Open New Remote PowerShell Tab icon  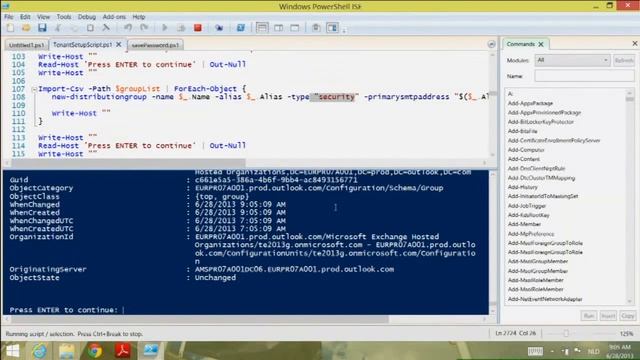(219, 28)
